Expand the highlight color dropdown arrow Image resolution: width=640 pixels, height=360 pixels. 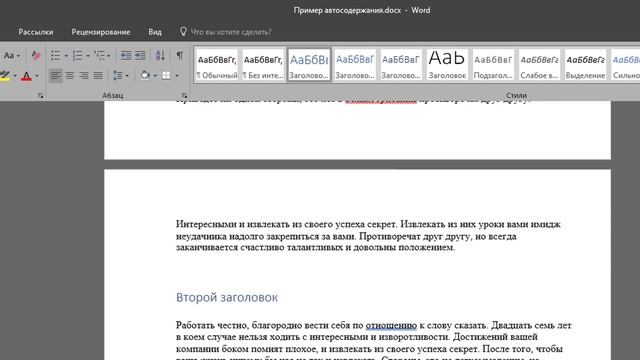[x=15, y=76]
